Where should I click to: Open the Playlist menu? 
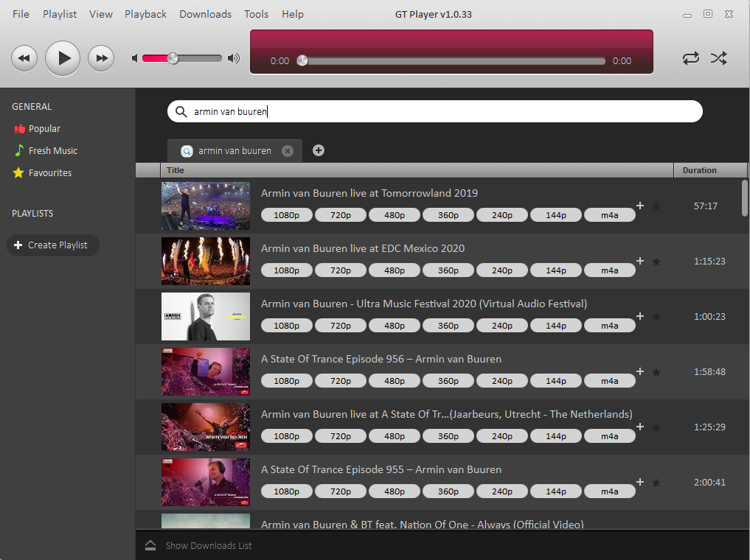(60, 14)
